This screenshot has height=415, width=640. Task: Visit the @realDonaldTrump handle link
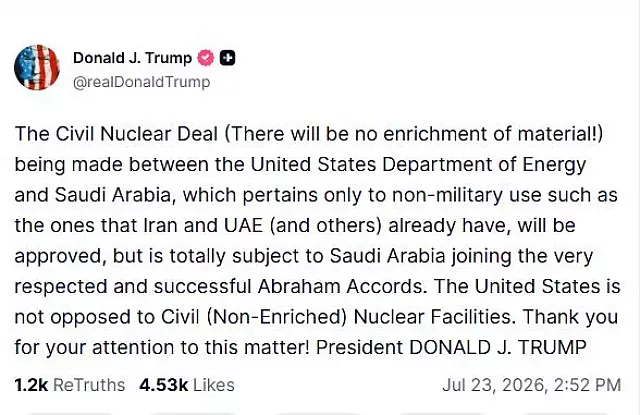pos(141,82)
